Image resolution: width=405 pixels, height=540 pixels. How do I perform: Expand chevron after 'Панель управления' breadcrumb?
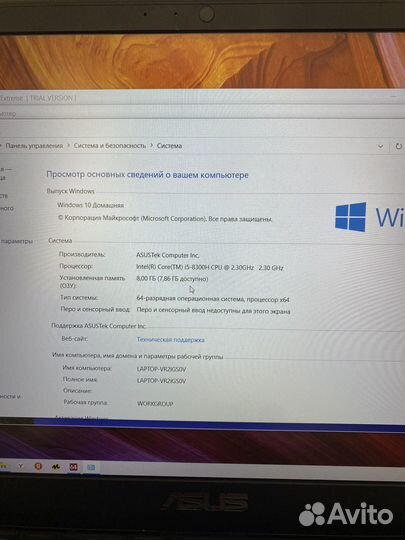pyautogui.click(x=68, y=145)
